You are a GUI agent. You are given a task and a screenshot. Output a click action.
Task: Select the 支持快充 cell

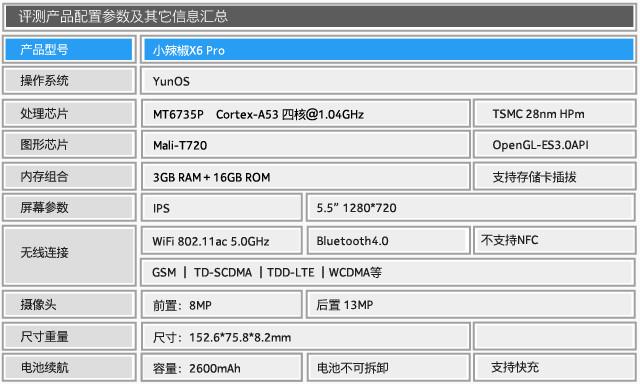click(x=555, y=368)
